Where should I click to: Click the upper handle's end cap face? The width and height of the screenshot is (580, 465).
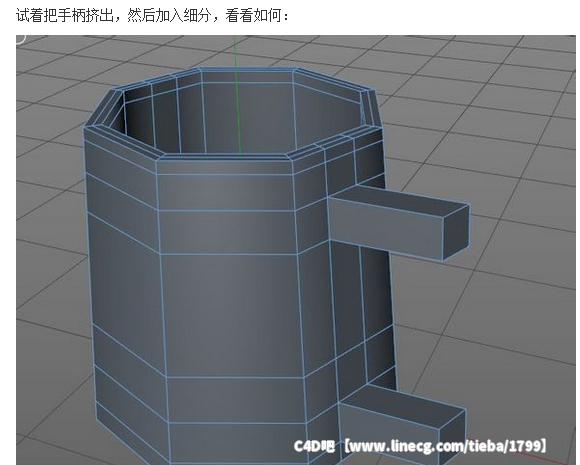tap(456, 232)
